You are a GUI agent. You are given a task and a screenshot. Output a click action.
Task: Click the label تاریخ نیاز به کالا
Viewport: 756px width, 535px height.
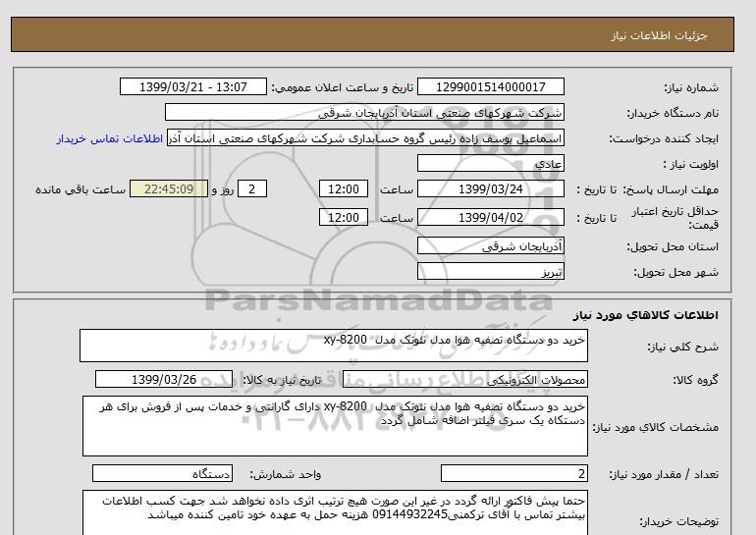pos(282,380)
